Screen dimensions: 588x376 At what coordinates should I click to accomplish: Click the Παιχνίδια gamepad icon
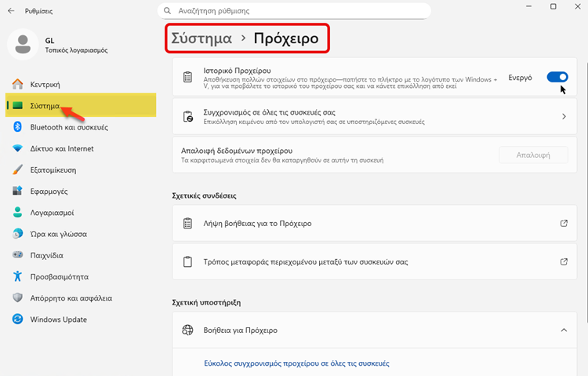click(x=17, y=255)
